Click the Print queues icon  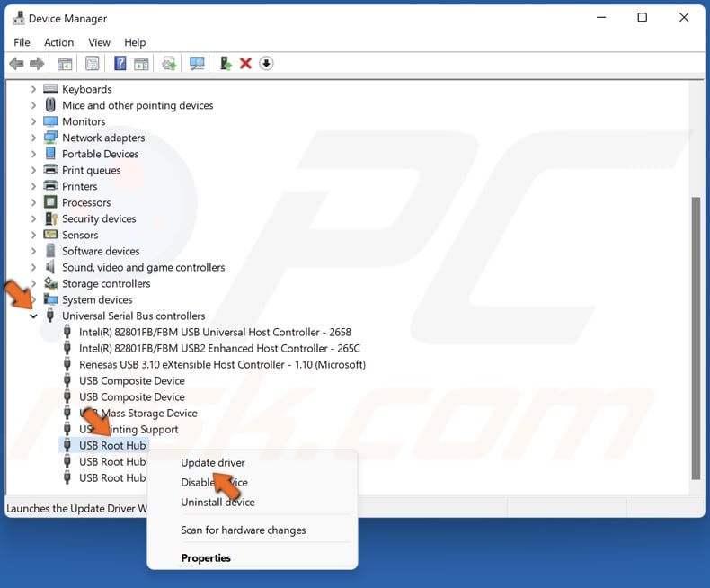tap(50, 170)
